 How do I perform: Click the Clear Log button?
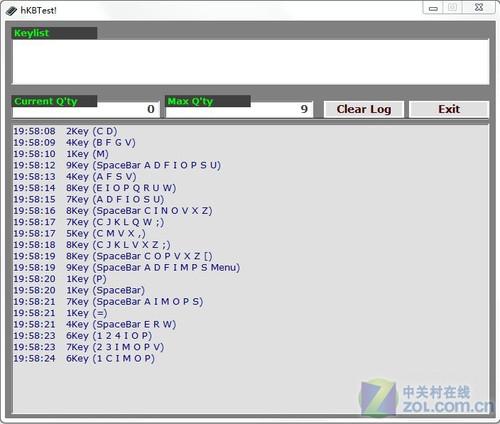(364, 109)
